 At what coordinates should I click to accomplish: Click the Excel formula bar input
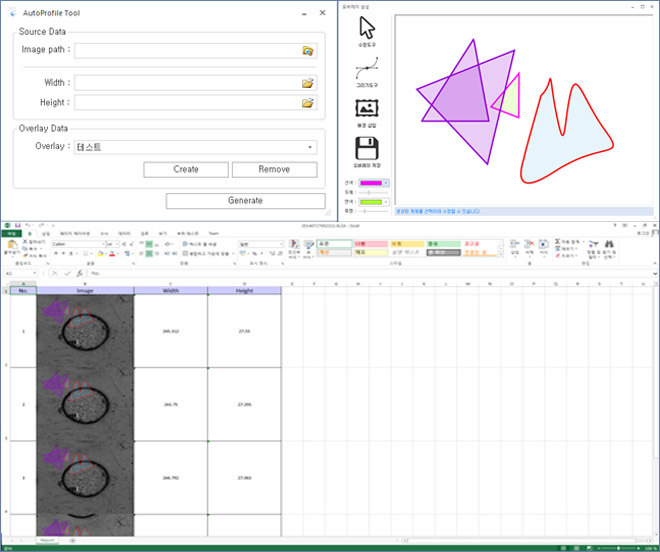coord(370,274)
